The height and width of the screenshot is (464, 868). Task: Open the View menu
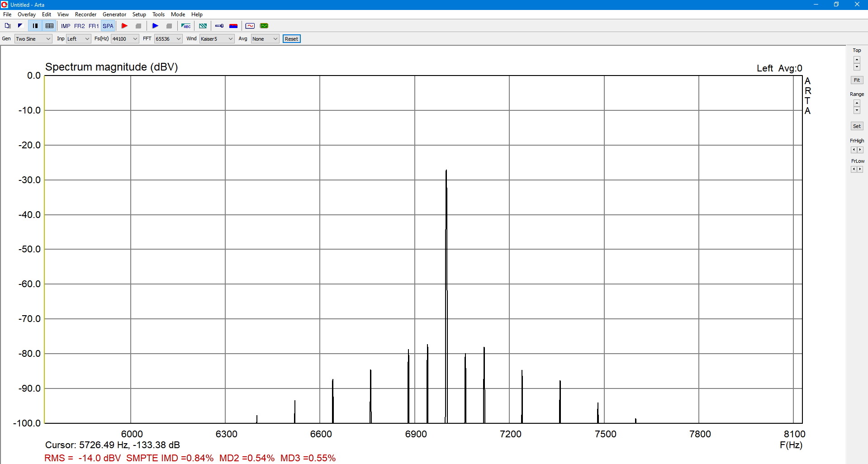pos(63,14)
